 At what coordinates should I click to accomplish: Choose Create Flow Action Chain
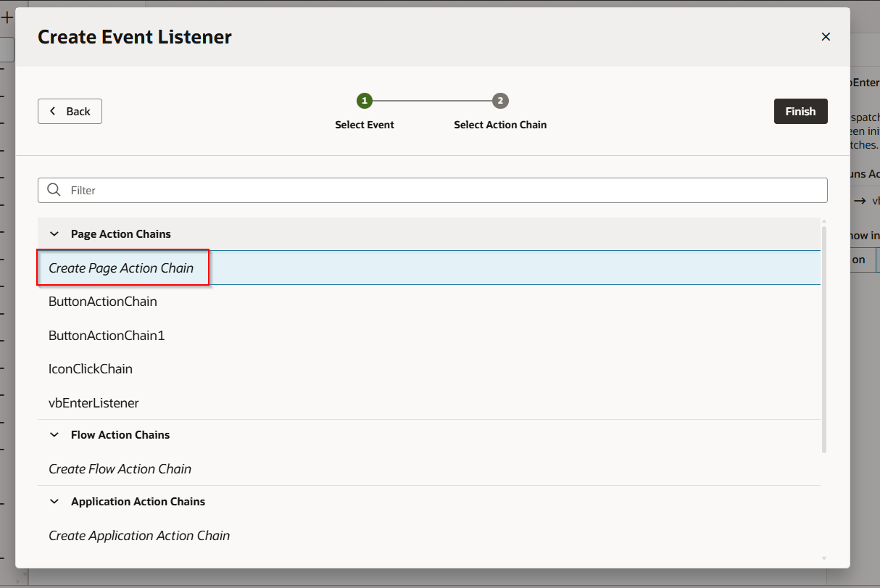(x=120, y=469)
